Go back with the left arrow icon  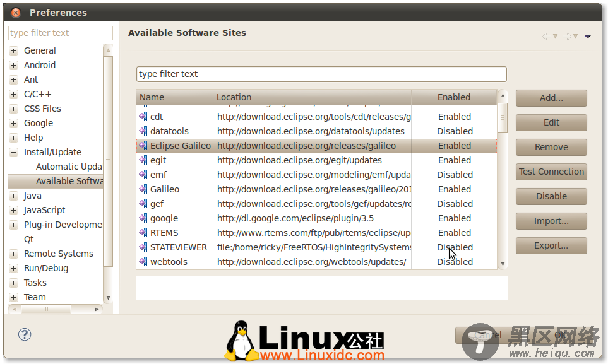click(546, 37)
